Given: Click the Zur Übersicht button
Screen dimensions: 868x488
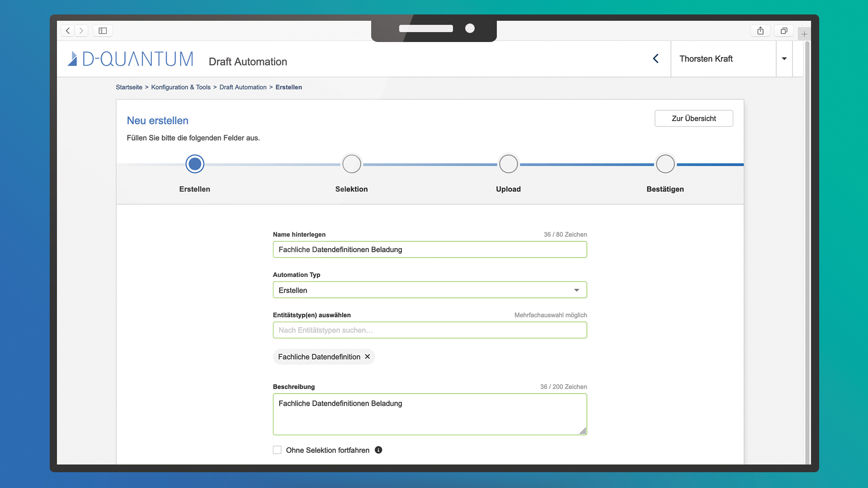Looking at the screenshot, I should pos(693,118).
